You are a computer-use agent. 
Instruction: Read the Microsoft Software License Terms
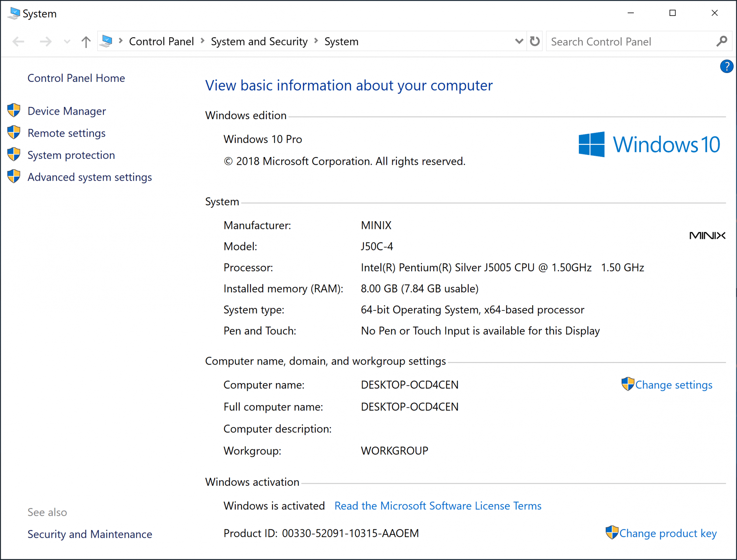[x=438, y=506]
